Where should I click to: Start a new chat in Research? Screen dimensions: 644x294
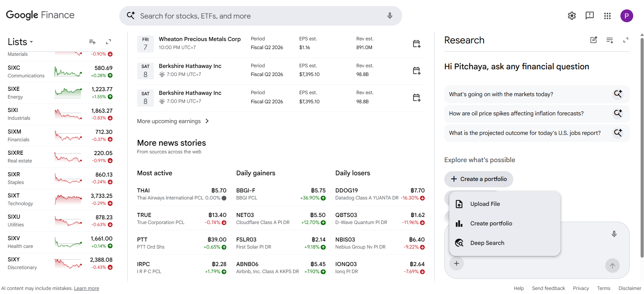coord(593,40)
